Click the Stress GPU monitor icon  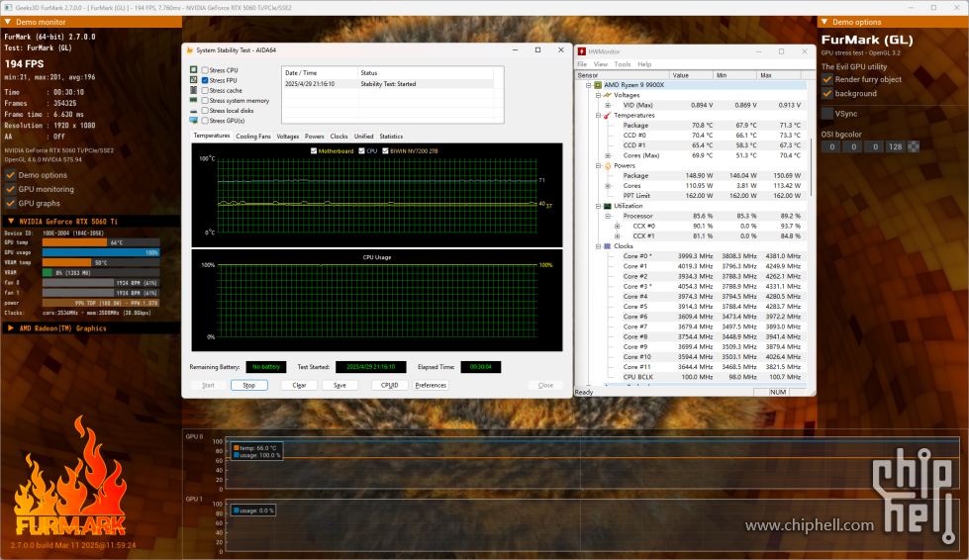pos(193,121)
